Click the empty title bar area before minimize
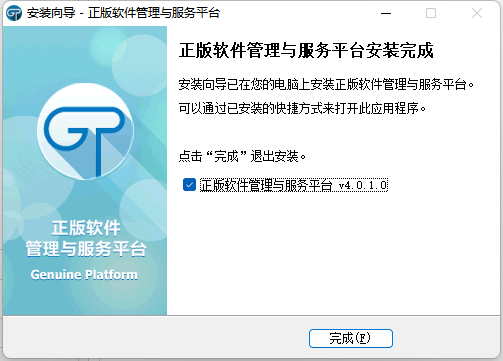The height and width of the screenshot is (361, 503). click(x=300, y=13)
